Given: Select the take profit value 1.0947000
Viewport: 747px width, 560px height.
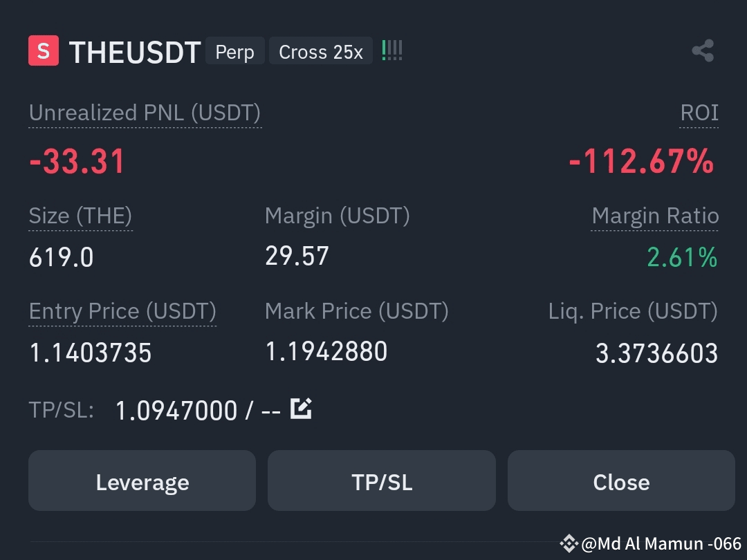Looking at the screenshot, I should 176,410.
